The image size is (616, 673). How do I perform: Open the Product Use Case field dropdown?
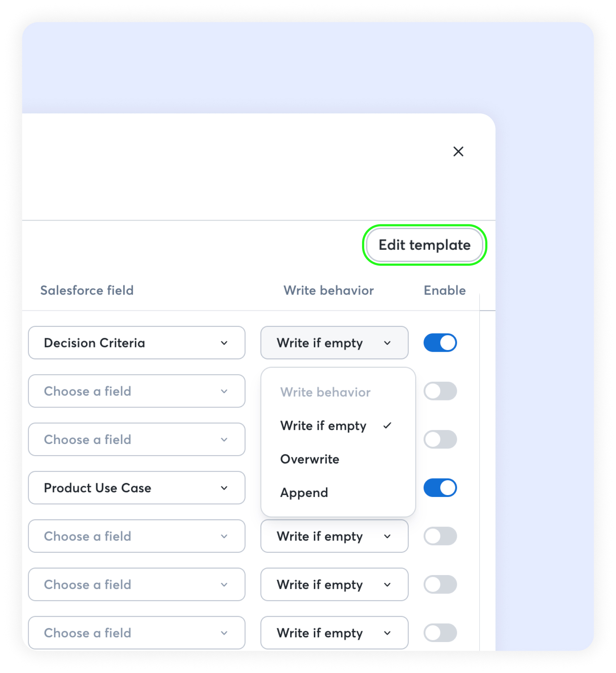(137, 488)
